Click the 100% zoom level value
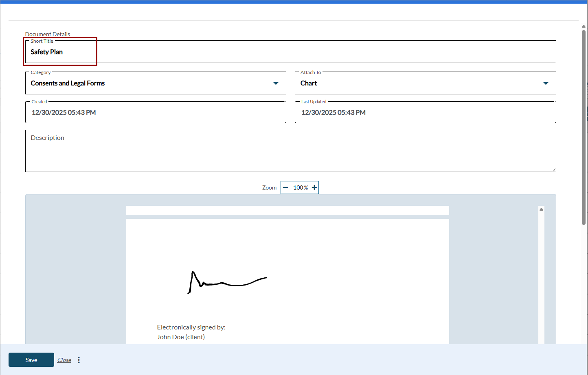The height and width of the screenshot is (375, 588). point(300,187)
